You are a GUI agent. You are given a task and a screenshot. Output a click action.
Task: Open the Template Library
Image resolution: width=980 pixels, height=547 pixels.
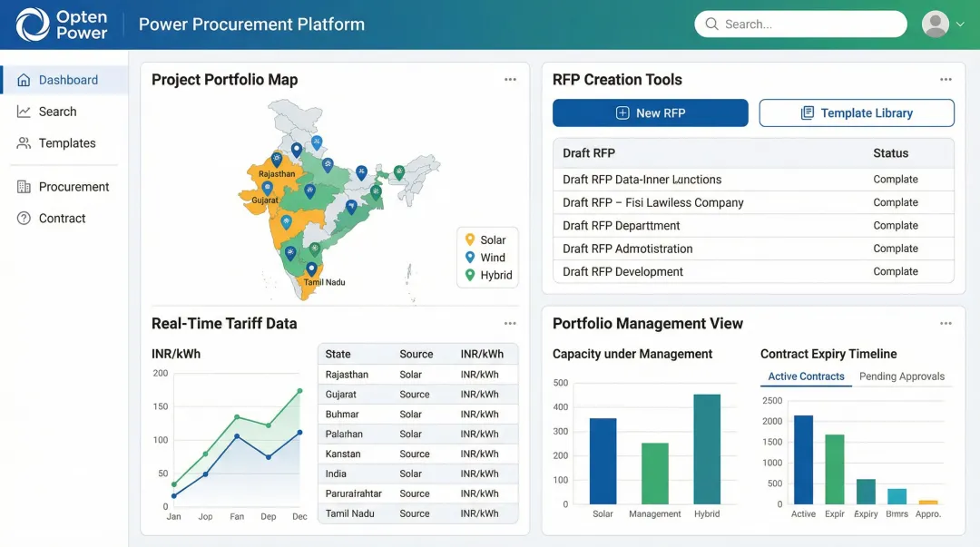856,112
